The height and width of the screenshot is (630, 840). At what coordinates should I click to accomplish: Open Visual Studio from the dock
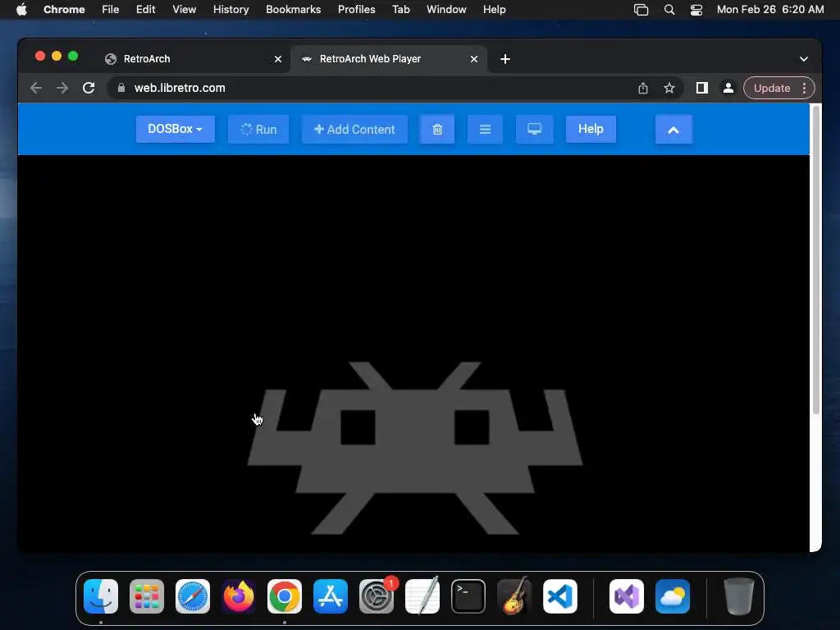627,596
